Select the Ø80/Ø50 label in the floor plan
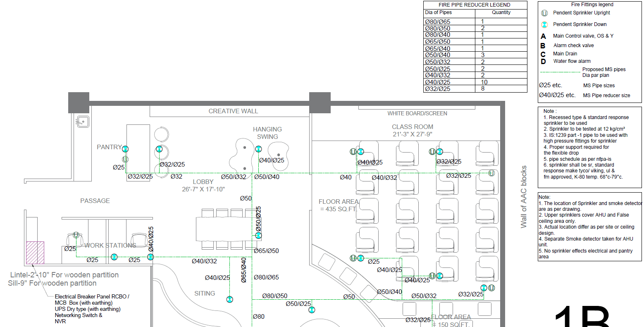The image size is (644, 327). coord(275,296)
